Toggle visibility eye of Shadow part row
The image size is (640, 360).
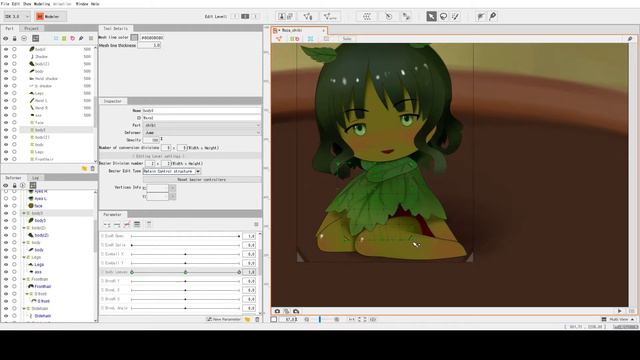(6, 56)
